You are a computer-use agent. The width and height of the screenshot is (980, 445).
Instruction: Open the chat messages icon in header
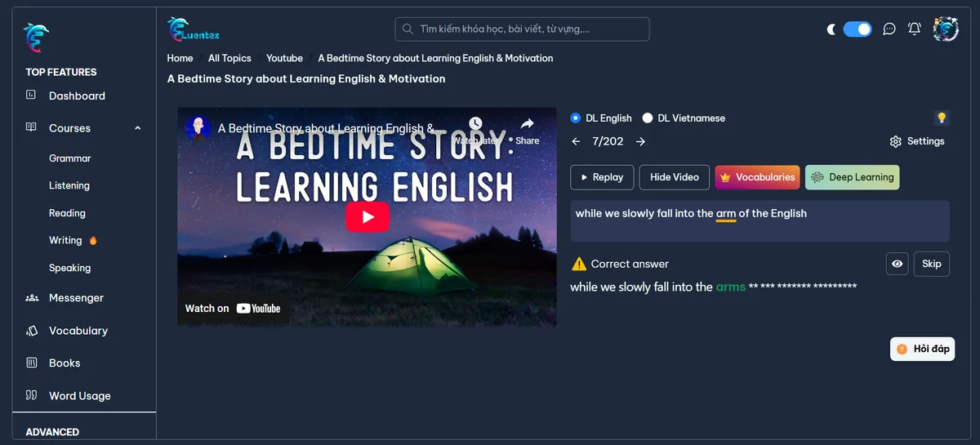click(x=889, y=29)
